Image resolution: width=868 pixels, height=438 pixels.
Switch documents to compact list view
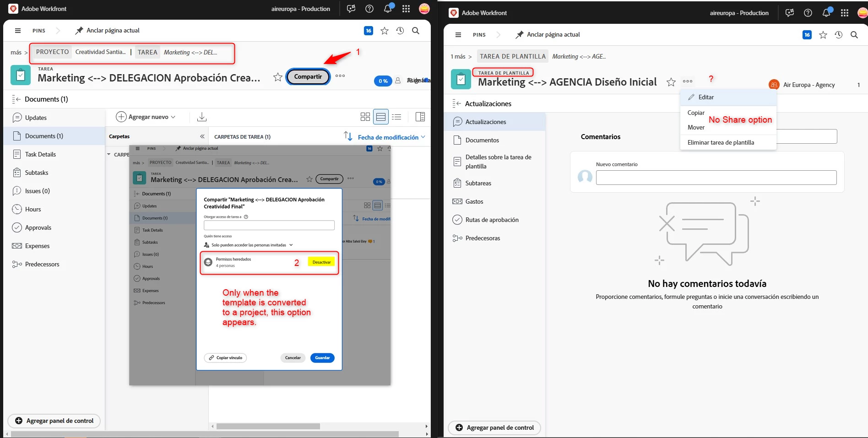point(397,117)
